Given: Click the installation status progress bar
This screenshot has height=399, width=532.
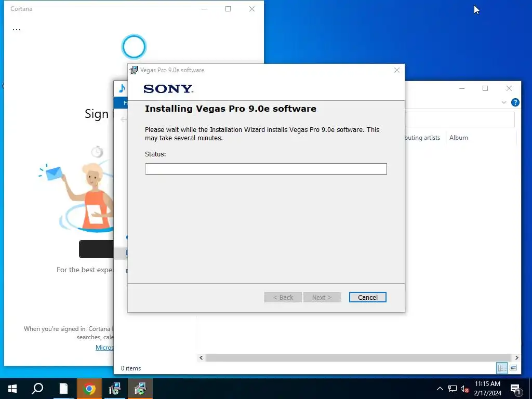Looking at the screenshot, I should tap(266, 169).
